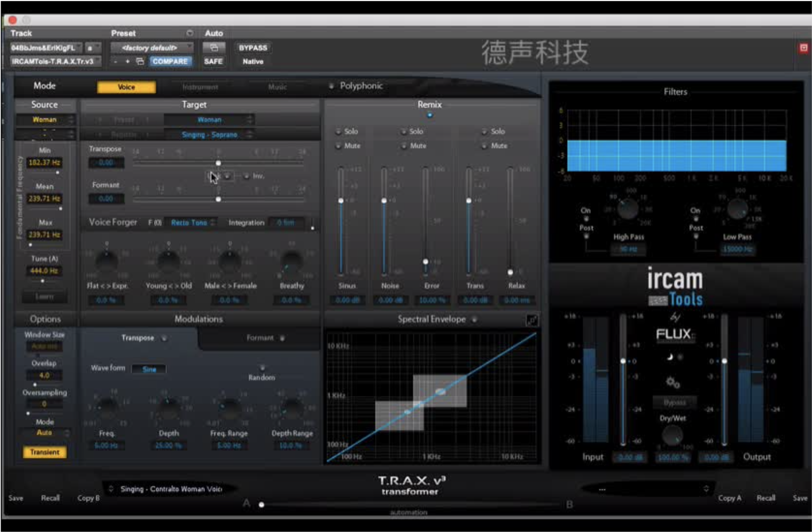Viewport: 812px width, 532px height.
Task: Toggle Solo on the Sinus channel
Action: (338, 132)
